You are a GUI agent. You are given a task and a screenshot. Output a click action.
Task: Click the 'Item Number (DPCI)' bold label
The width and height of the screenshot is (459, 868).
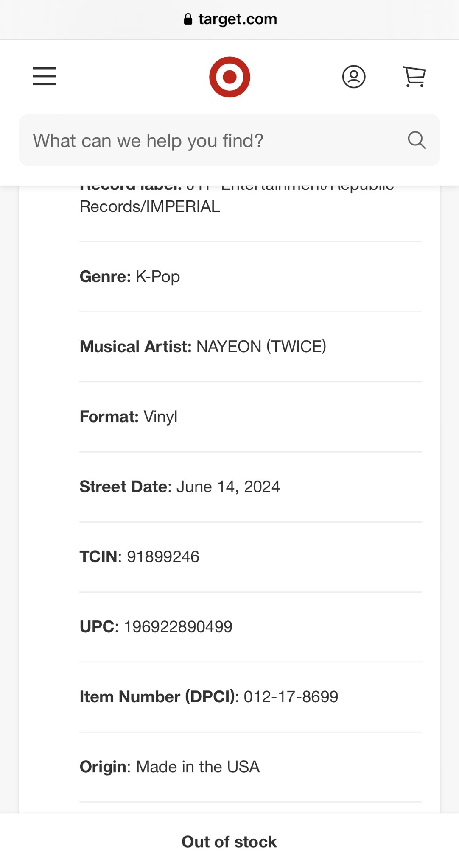(x=159, y=697)
